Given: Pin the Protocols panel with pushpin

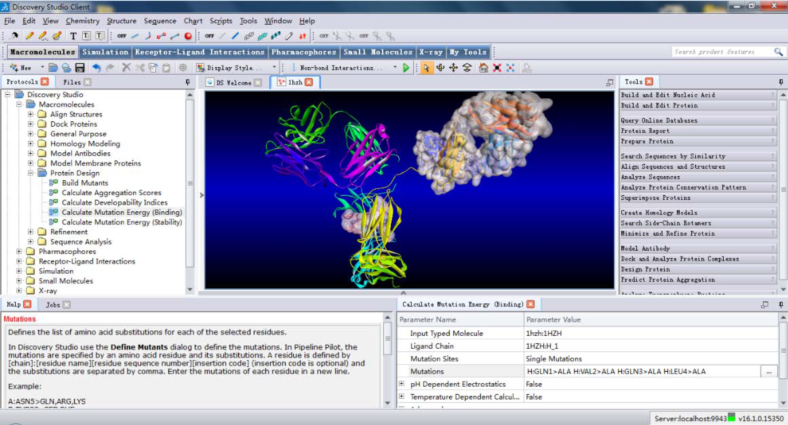Looking at the screenshot, I should [x=188, y=82].
